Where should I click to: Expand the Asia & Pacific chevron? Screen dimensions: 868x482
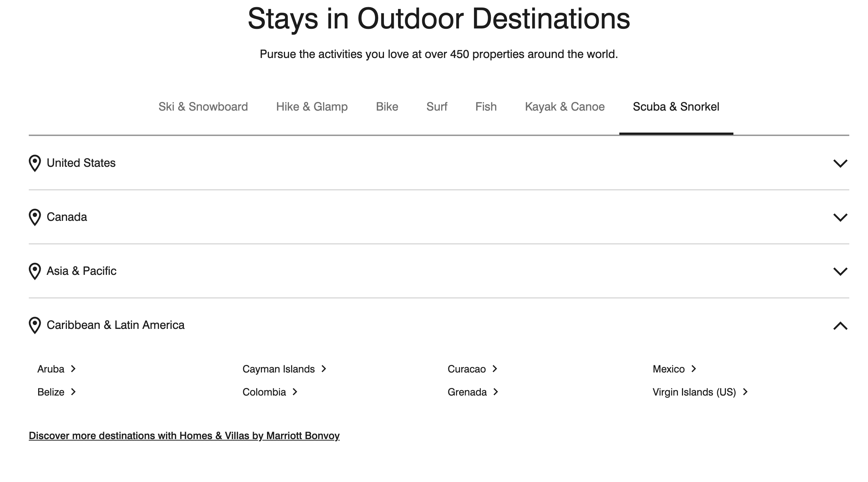tap(840, 271)
